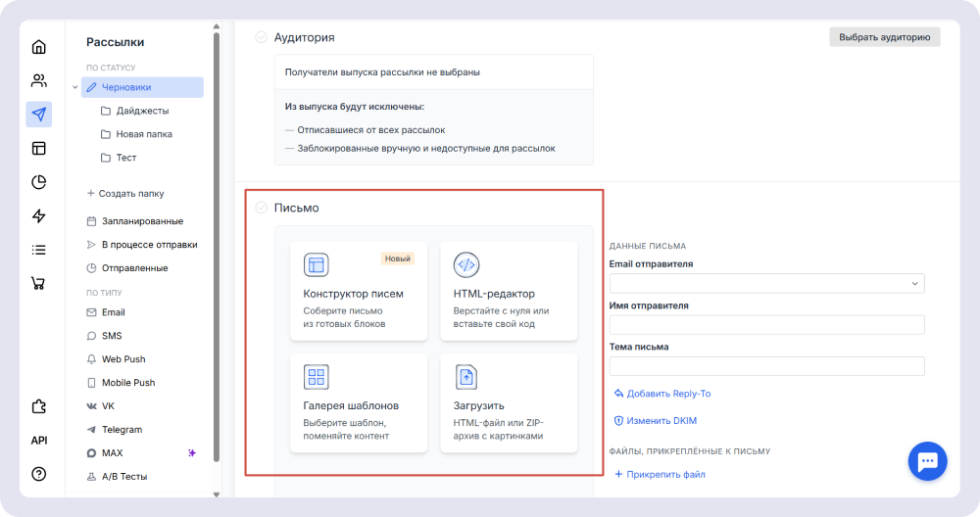Image resolution: width=980 pixels, height=517 pixels.
Task: Open the Отправленные mailings list
Action: pos(134,268)
